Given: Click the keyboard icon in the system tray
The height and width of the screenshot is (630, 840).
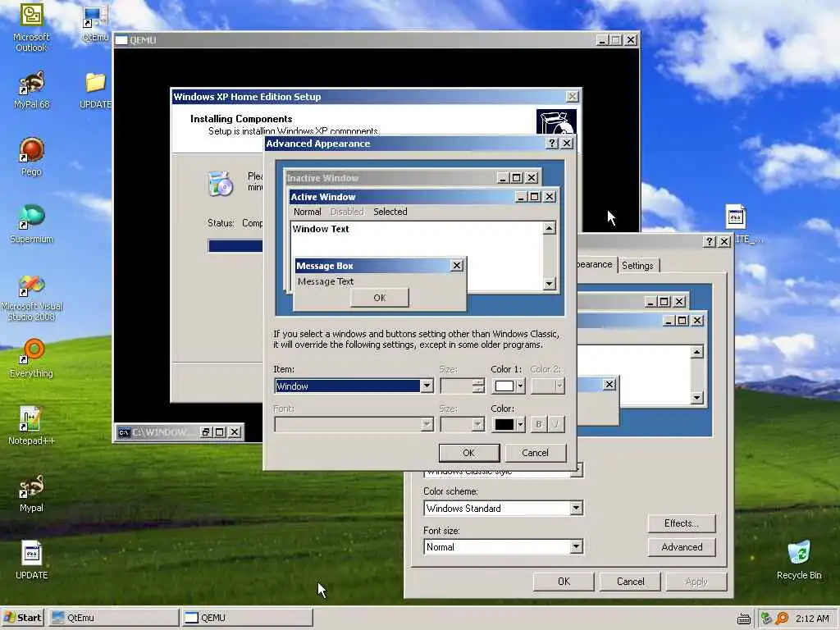Looking at the screenshot, I should (743, 619).
